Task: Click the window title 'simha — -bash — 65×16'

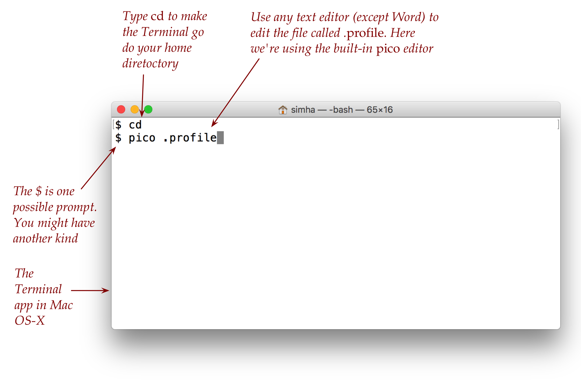Action: point(342,110)
